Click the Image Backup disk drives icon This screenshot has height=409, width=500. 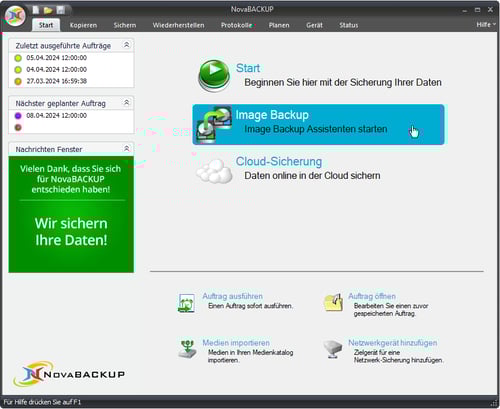click(214, 124)
